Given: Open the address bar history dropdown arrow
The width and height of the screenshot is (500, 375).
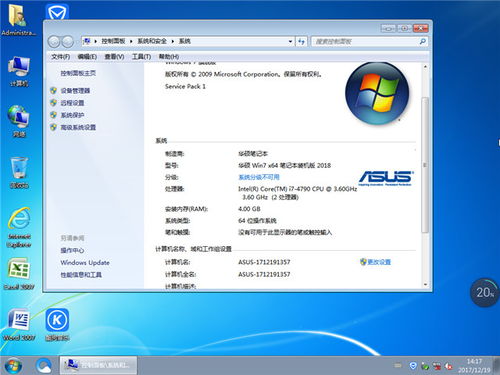Looking at the screenshot, I should (x=290, y=41).
